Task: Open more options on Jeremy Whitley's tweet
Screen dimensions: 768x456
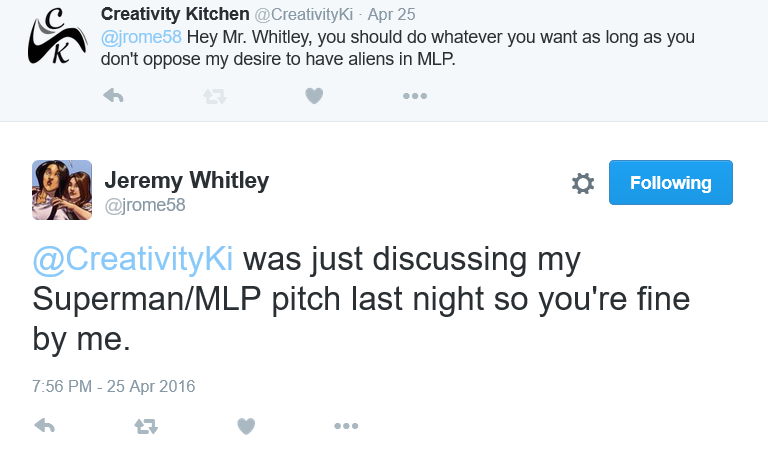Action: point(346,426)
